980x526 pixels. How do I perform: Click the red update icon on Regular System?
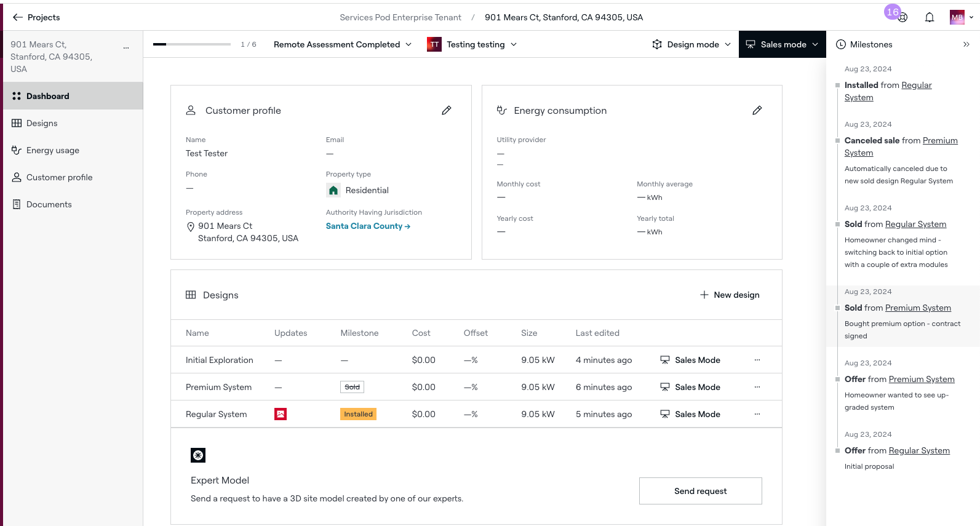(281, 414)
